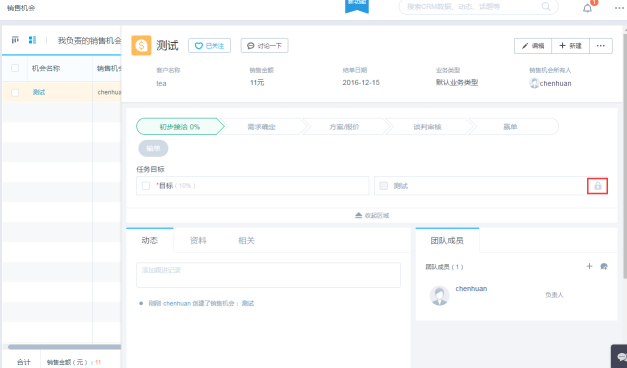
Task: Open the tea customer link
Action: (161, 83)
